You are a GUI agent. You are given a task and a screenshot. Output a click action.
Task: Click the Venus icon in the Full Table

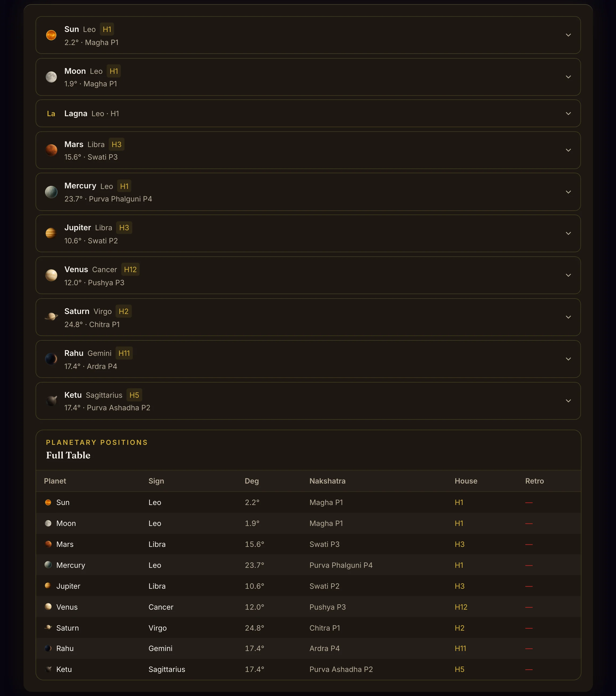pos(48,606)
